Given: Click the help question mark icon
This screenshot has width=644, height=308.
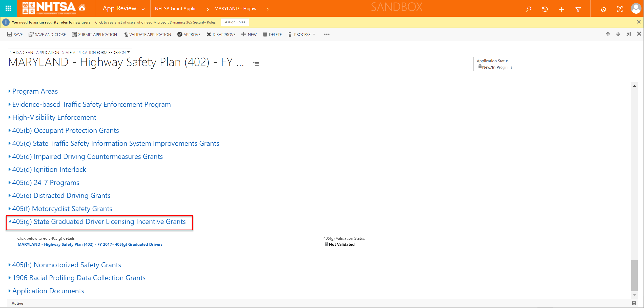Looking at the screenshot, I should tap(620, 9).
